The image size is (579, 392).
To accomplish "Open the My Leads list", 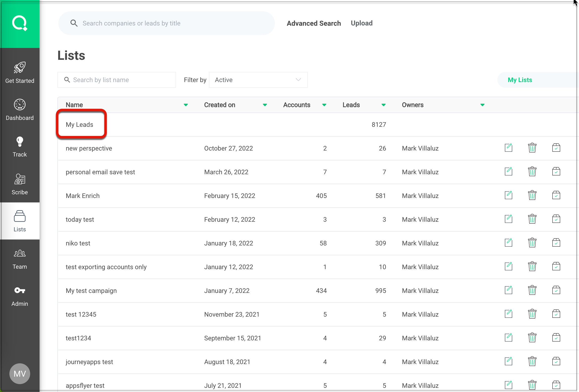I will click(x=79, y=125).
